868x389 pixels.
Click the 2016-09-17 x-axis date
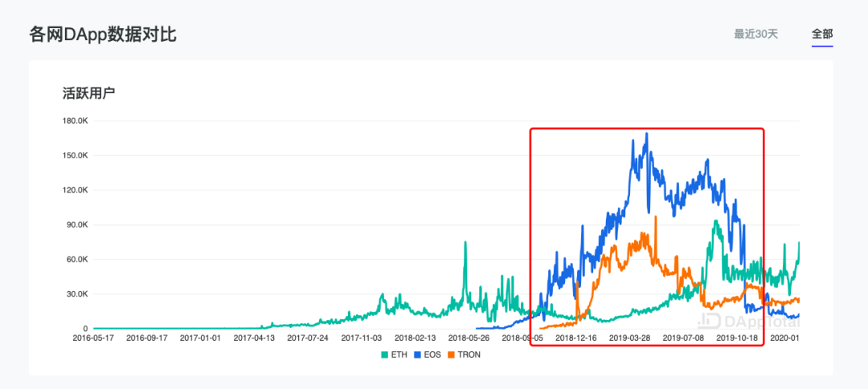[147, 337]
